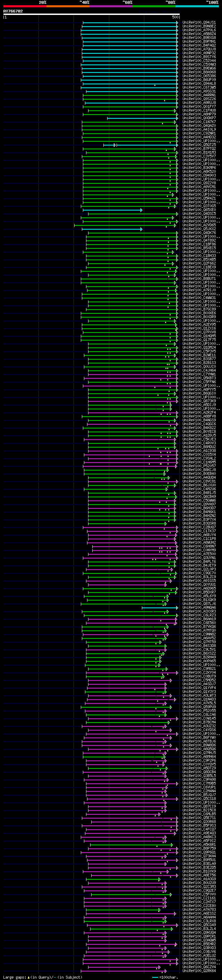Select the UniRef100_A6D965 label
Screen dimensions: 222x980
pyautogui.click(x=199, y=588)
